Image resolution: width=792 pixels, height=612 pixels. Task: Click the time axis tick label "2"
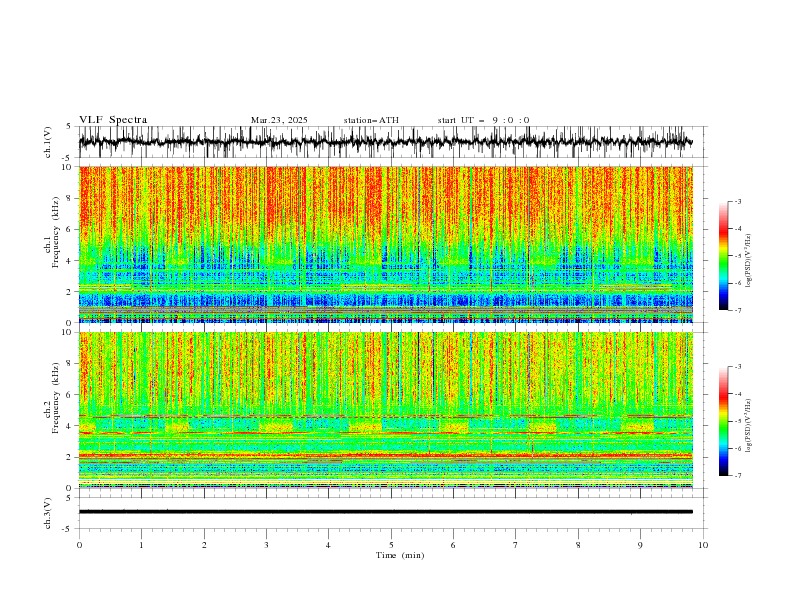204,545
